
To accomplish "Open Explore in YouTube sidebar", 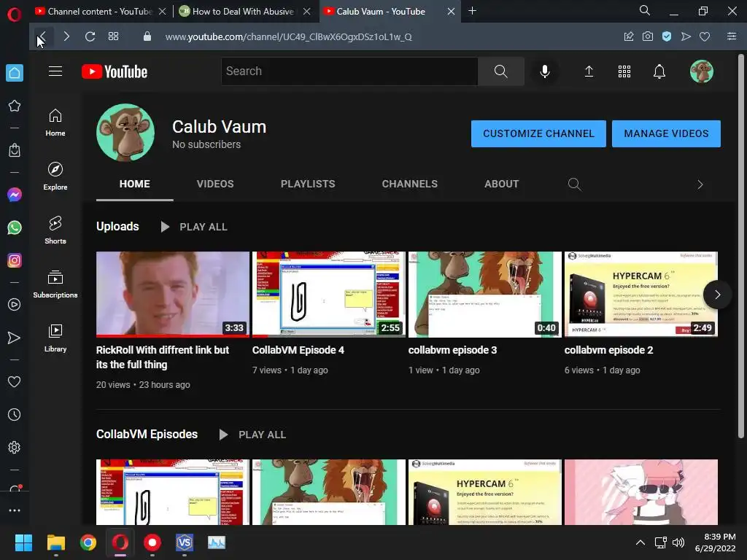I will click(55, 176).
